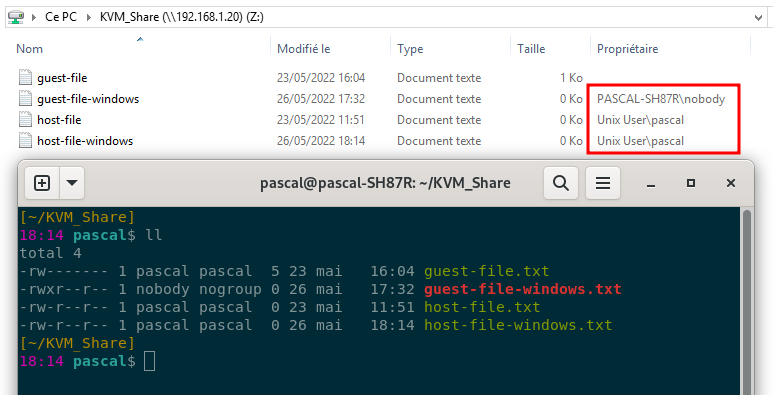The image size is (773, 395).
Task: Sort files by Taille column
Action: (531, 49)
